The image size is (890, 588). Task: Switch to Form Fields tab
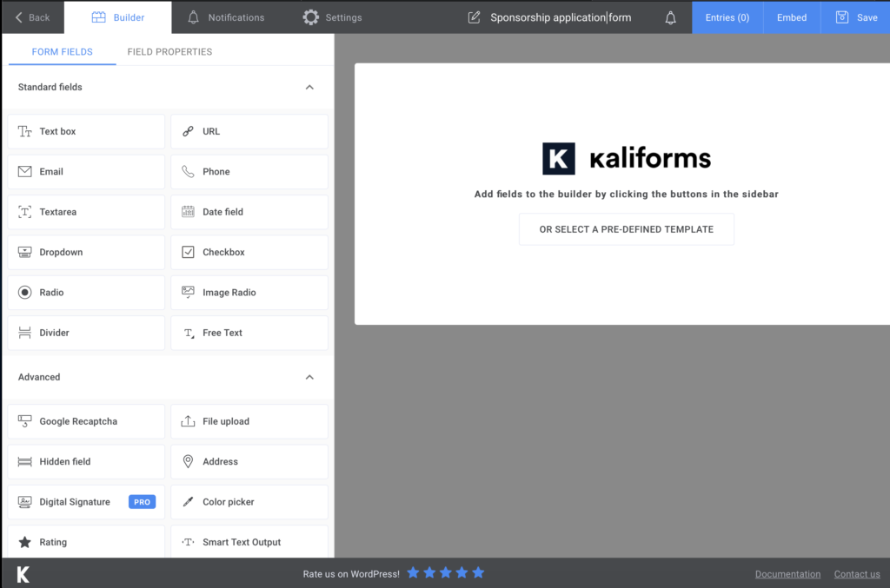(63, 51)
